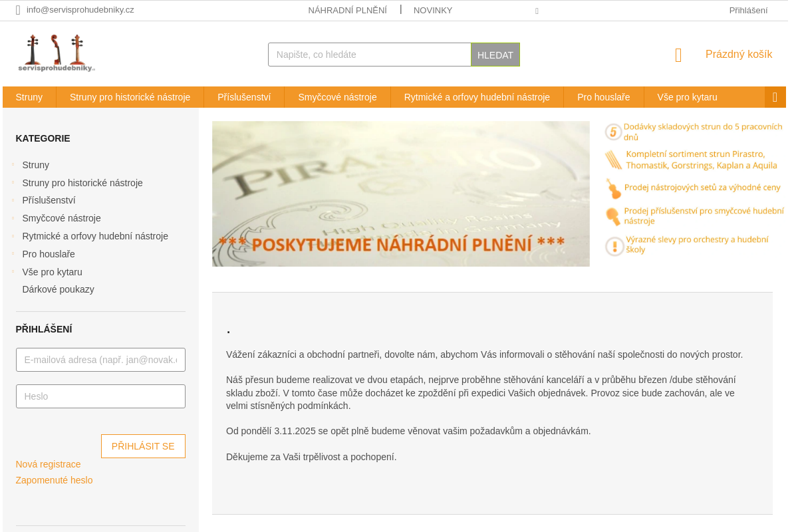The image size is (798, 532).
Task: Click the paragraph starting Vážení zákazníci
Action: (x=484, y=354)
